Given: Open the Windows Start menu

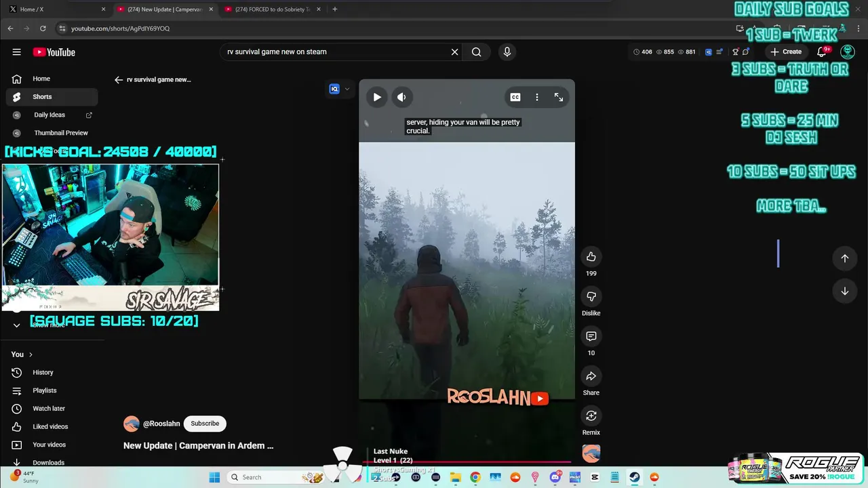Looking at the screenshot, I should pos(214,477).
